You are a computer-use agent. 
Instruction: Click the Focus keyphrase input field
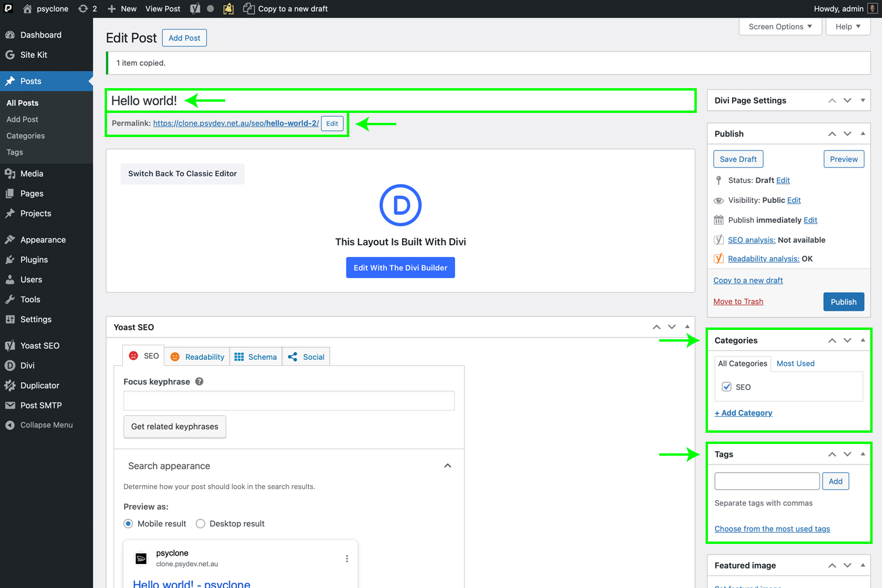tap(289, 401)
